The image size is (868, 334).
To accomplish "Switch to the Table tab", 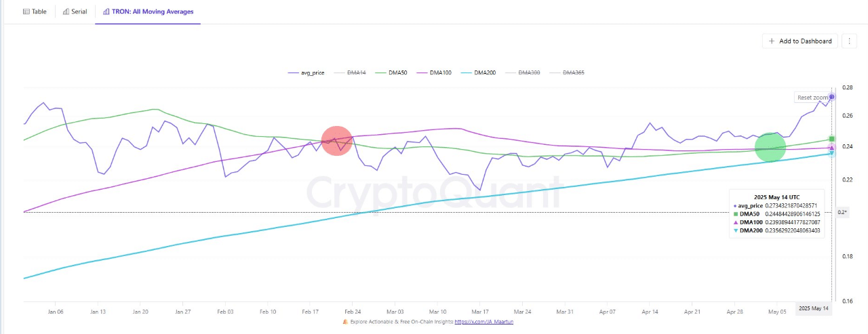I will [35, 12].
